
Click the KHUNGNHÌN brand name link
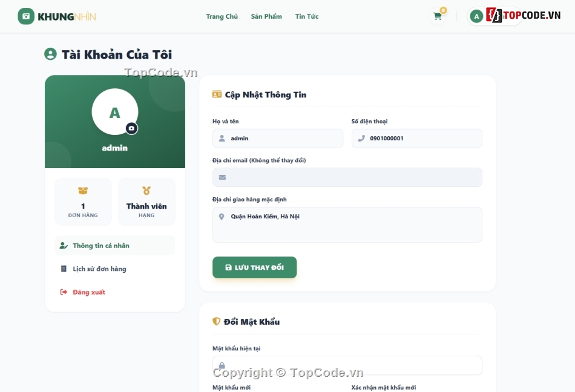(67, 17)
